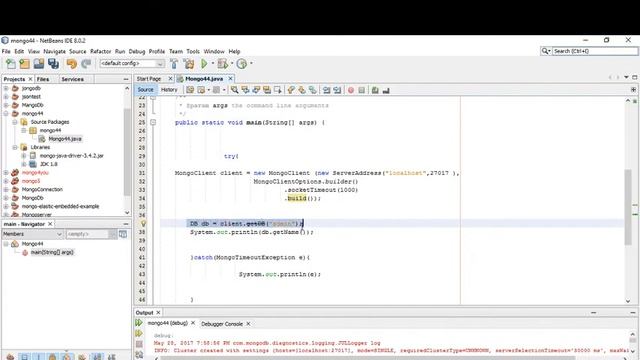Viewport: 640px width, 360px height.
Task: Collapse the Libraries node
Action: tap(15, 147)
